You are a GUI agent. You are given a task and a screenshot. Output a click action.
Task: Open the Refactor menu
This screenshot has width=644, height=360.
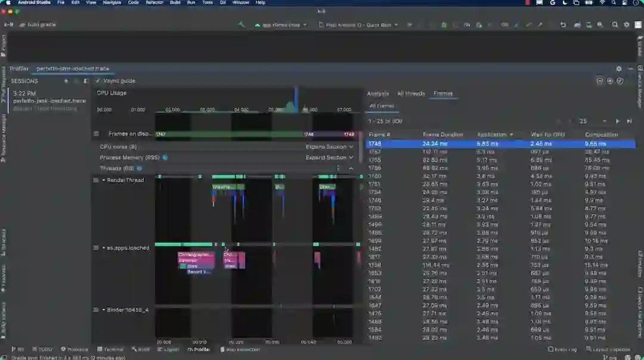[154, 3]
